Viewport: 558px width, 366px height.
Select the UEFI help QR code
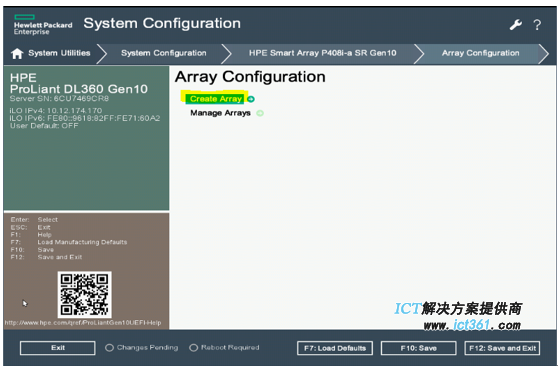85,294
